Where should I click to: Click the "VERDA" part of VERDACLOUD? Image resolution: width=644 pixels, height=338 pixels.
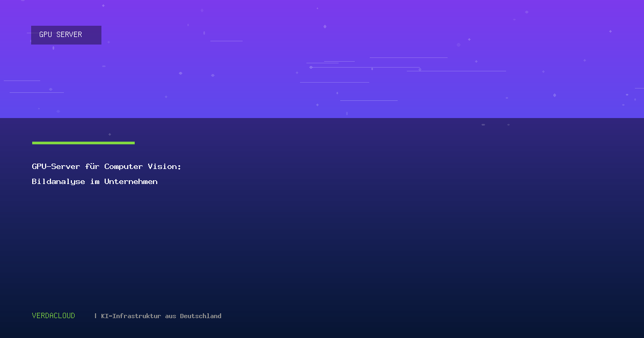point(42,316)
